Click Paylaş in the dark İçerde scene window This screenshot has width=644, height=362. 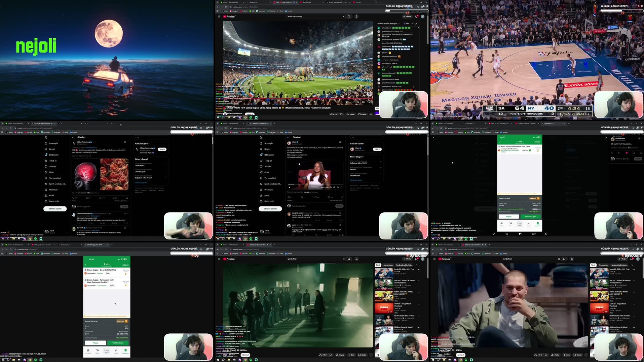[340, 355]
